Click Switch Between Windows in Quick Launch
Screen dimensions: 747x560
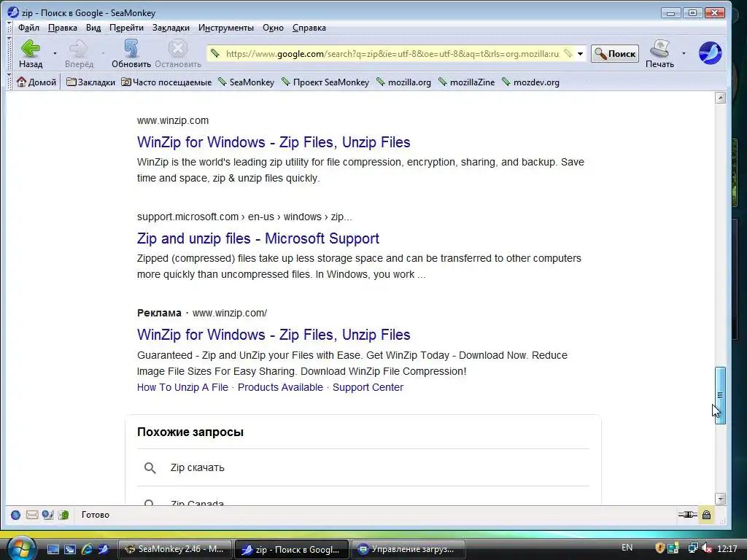(x=70, y=549)
